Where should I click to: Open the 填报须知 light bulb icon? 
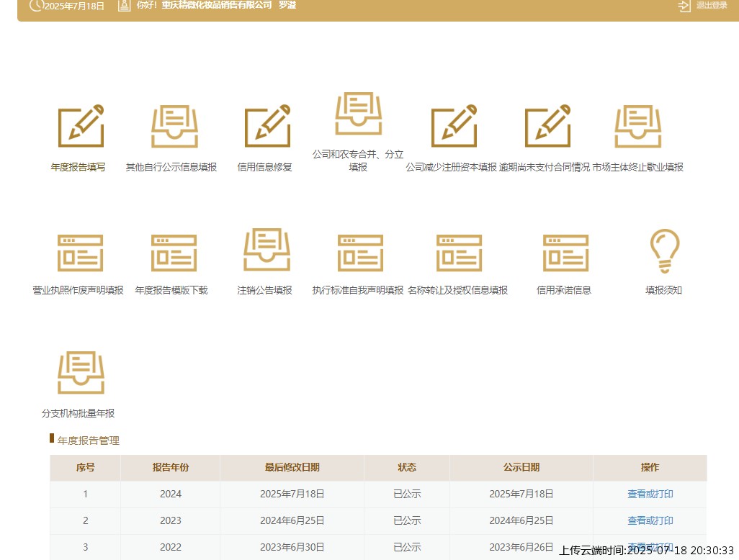(x=665, y=251)
